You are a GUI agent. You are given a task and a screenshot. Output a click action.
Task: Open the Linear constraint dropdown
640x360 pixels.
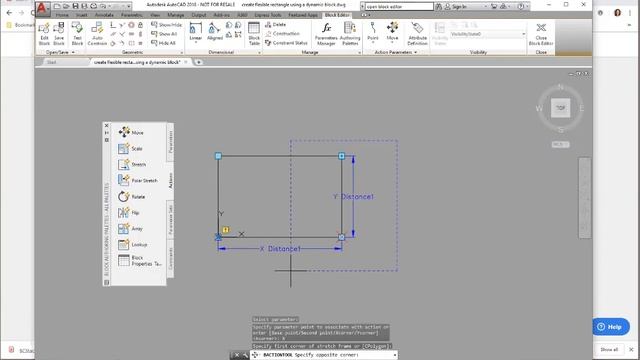click(x=196, y=42)
